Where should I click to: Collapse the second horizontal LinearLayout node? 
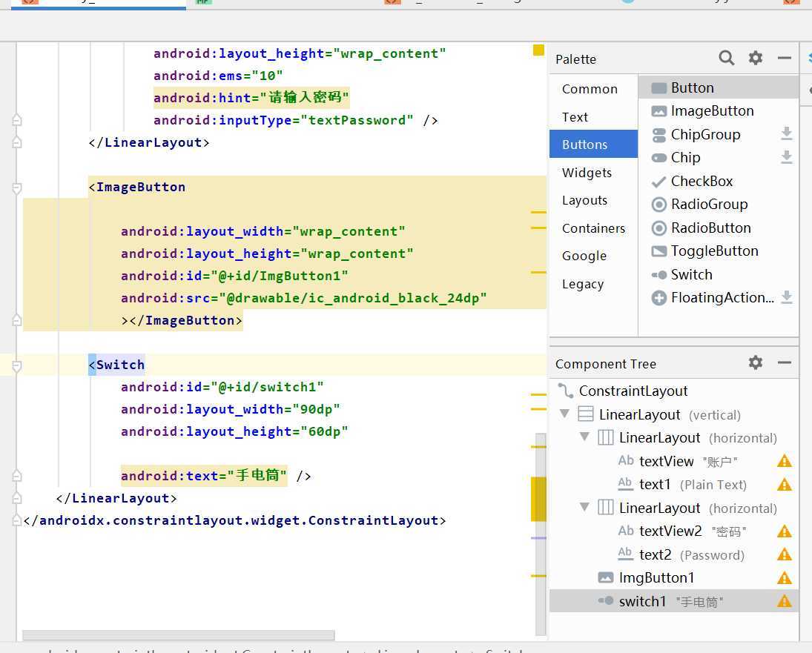pyautogui.click(x=584, y=506)
